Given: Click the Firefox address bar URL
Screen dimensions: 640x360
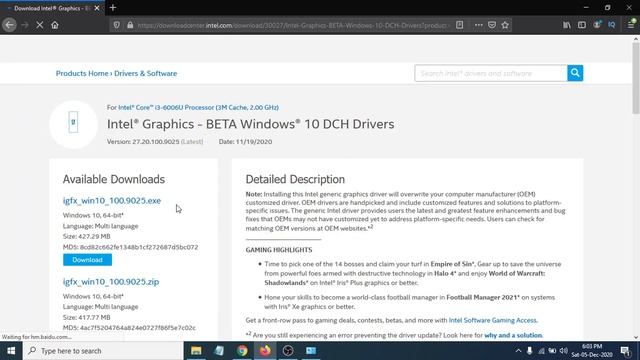Looking at the screenshot, I should point(292,25).
